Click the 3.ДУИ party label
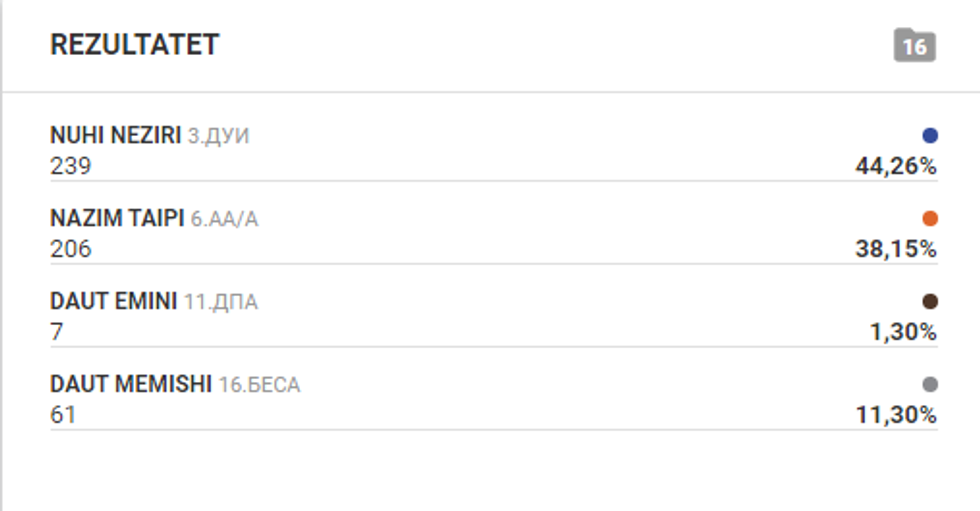This screenshot has width=980, height=511. coord(218,136)
